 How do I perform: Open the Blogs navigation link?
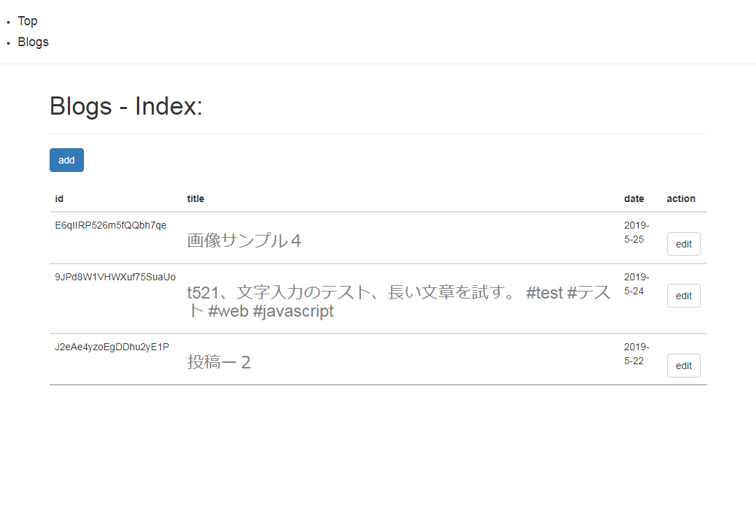click(33, 42)
